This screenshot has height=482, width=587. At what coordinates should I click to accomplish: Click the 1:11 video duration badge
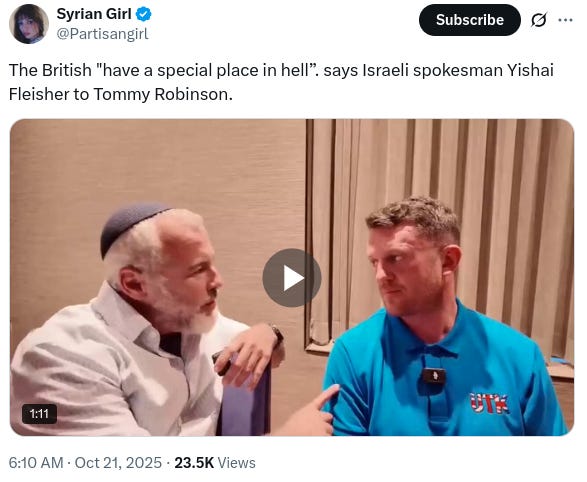pos(39,414)
